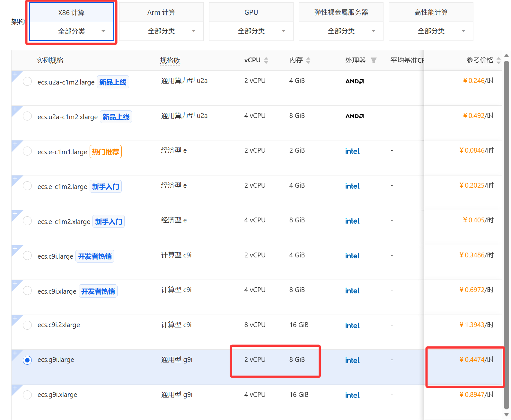This screenshot has width=511, height=420.
Task: Click the 规格族 column header
Action: 170,60
